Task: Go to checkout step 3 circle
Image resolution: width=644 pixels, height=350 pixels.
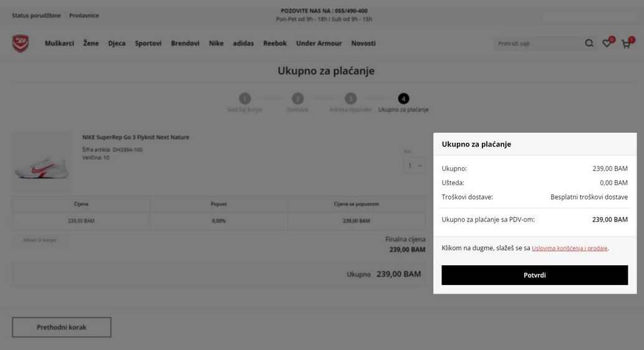Action: coord(350,99)
